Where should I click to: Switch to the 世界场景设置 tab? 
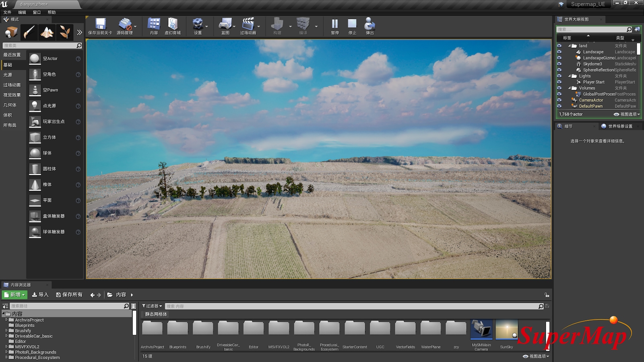coord(620,126)
